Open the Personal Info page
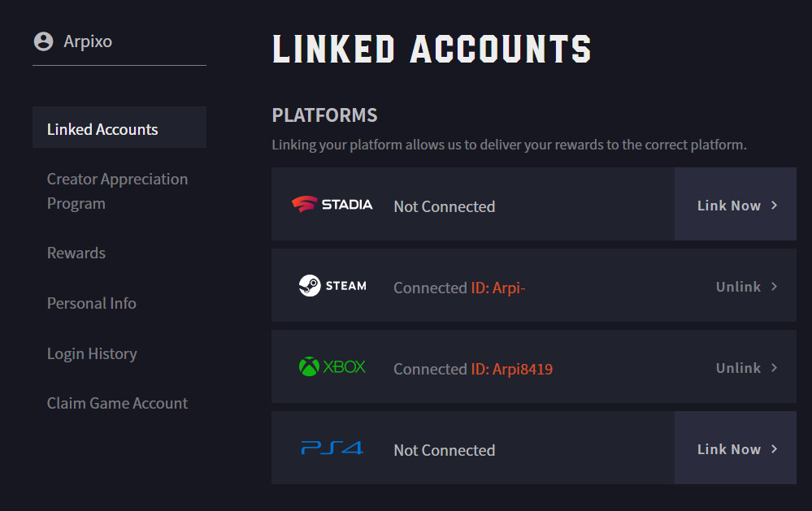 [x=92, y=303]
